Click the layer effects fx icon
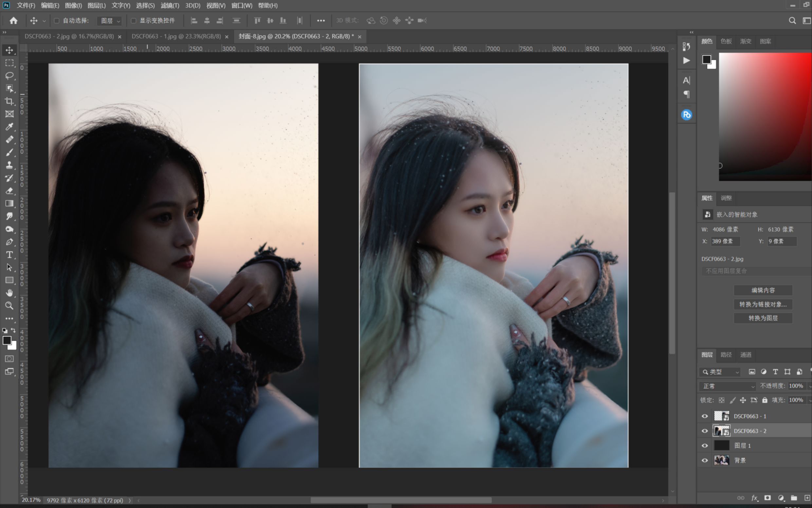Screen dimensions: 812x508 point(755,498)
